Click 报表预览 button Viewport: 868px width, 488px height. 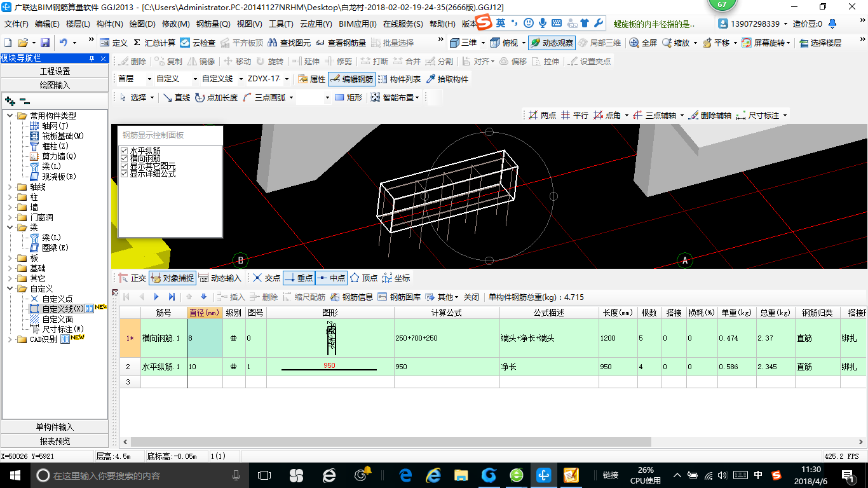[55, 440]
